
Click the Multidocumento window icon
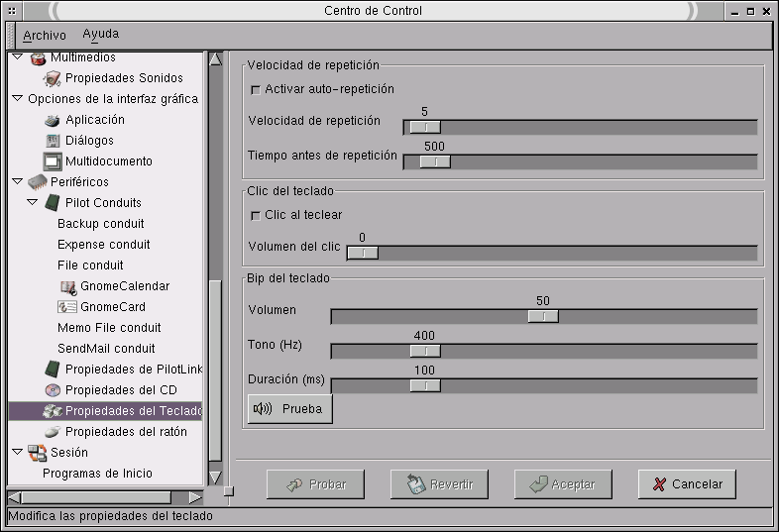53,161
